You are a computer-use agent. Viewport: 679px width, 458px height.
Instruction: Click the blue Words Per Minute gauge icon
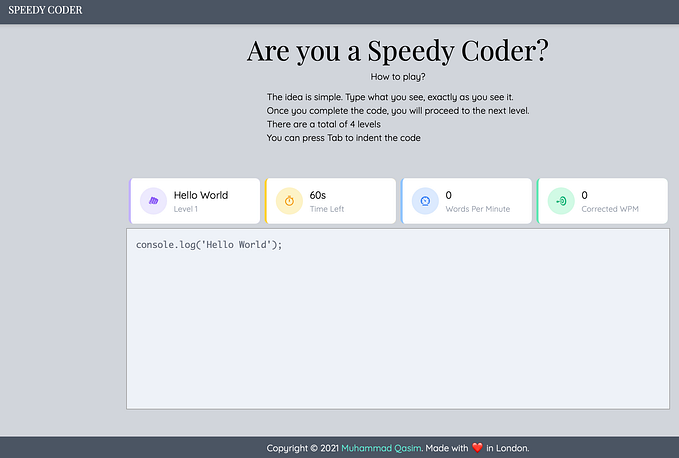pos(425,201)
